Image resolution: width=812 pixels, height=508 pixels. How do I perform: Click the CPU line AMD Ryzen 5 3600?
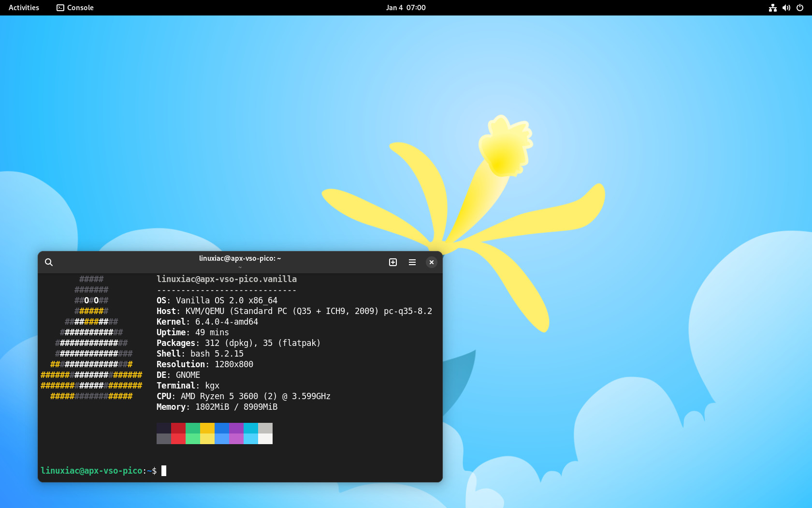click(x=244, y=396)
